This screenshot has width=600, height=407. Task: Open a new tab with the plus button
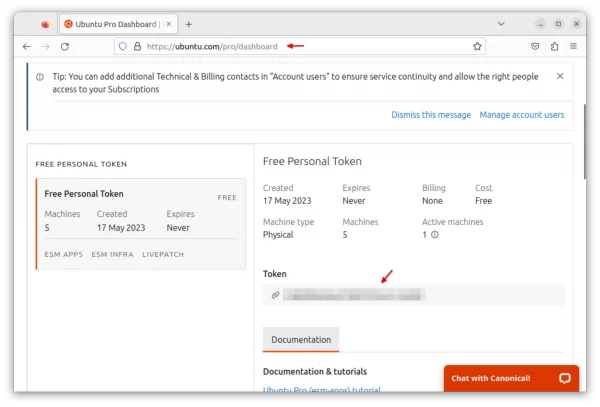[x=189, y=24]
